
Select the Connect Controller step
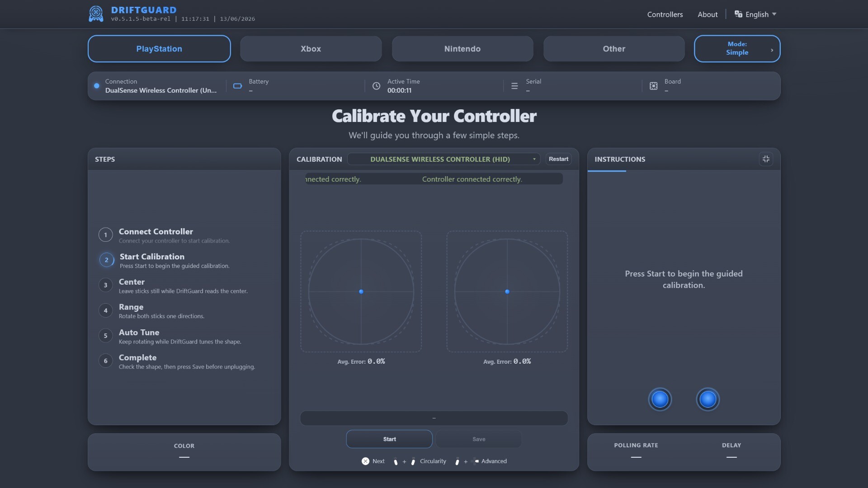pyautogui.click(x=174, y=235)
